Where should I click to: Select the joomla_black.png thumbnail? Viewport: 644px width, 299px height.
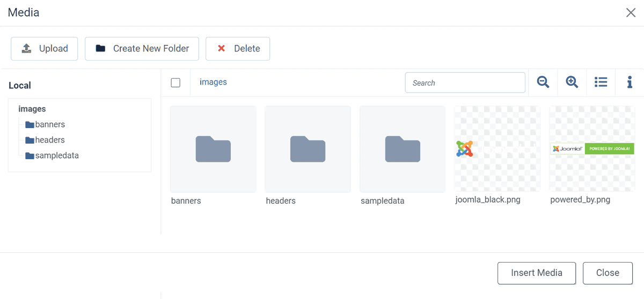[x=497, y=148]
